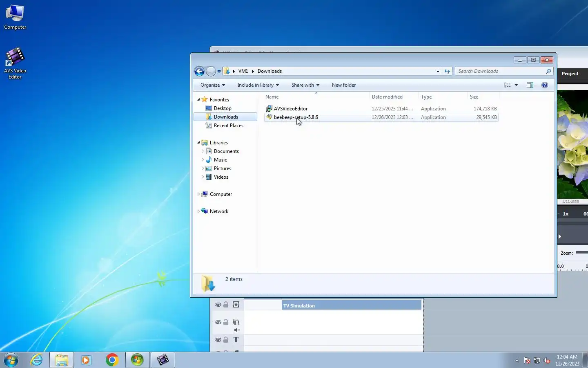Click the Change your view icon
This screenshot has width=588, height=368.
508,85
